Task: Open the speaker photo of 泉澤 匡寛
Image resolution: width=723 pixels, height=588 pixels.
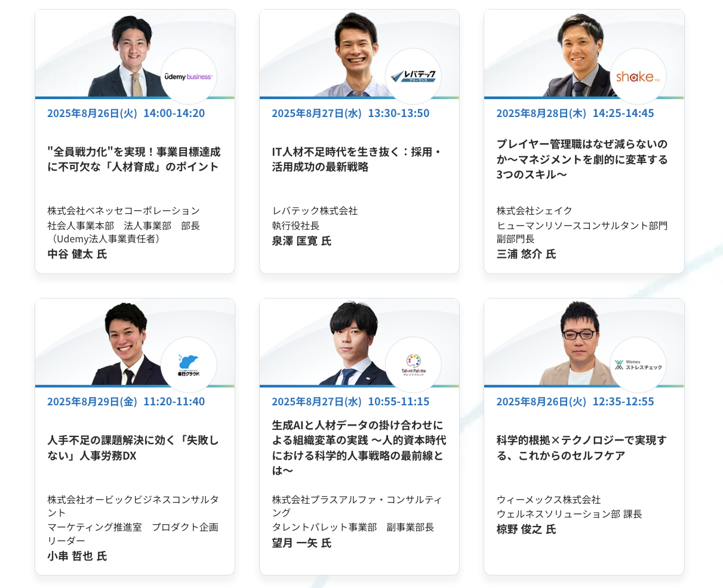Action: [x=355, y=56]
